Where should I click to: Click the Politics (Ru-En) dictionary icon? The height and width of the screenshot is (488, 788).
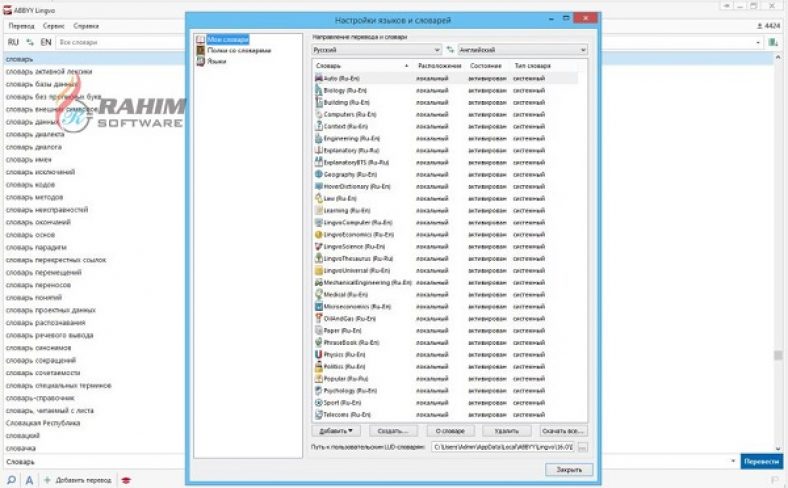(x=318, y=366)
